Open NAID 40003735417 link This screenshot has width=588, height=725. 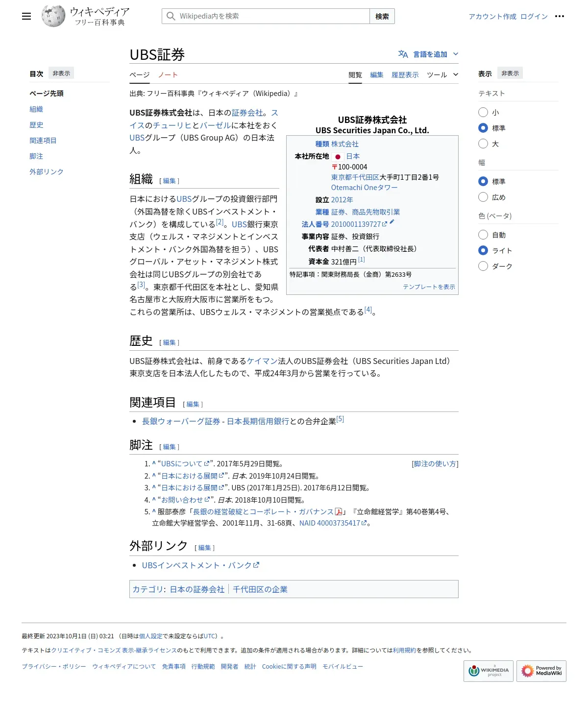(x=333, y=523)
